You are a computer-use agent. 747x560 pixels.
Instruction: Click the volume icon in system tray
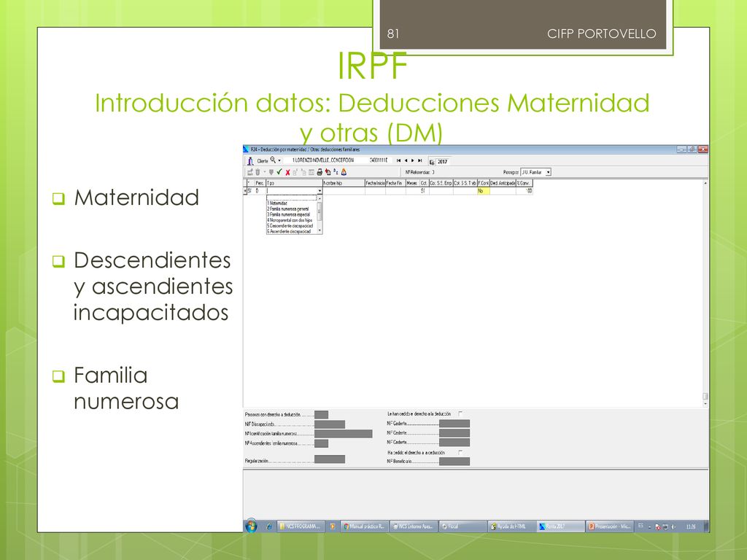tap(673, 526)
